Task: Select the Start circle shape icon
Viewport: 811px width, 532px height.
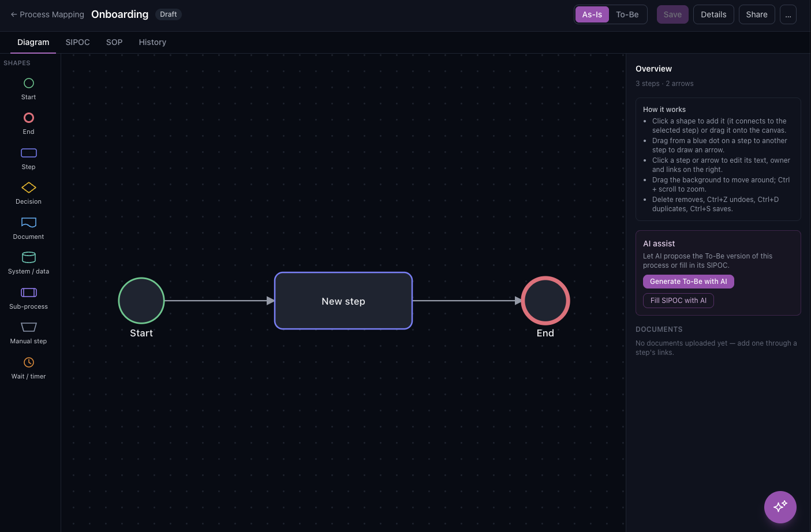Action: pyautogui.click(x=29, y=84)
